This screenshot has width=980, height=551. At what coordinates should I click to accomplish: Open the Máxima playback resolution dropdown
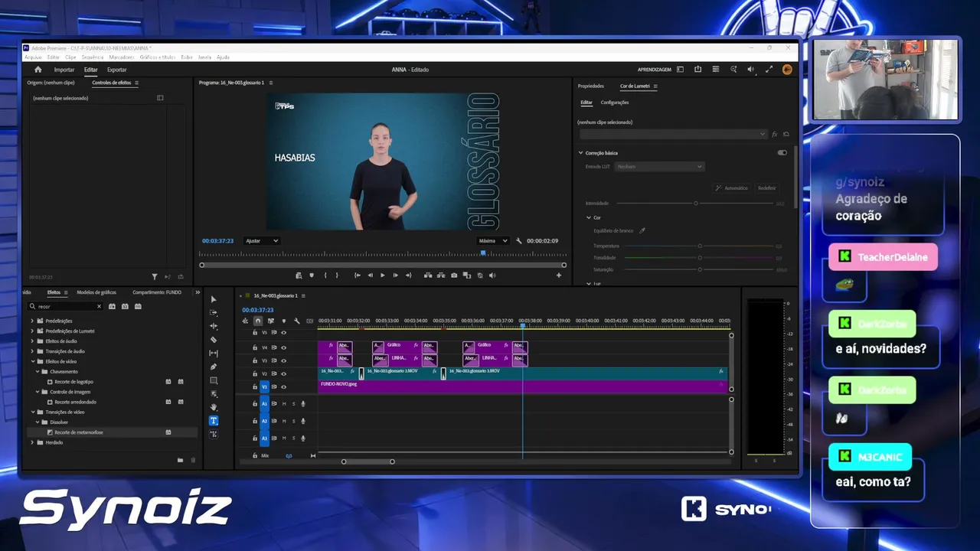pos(493,241)
